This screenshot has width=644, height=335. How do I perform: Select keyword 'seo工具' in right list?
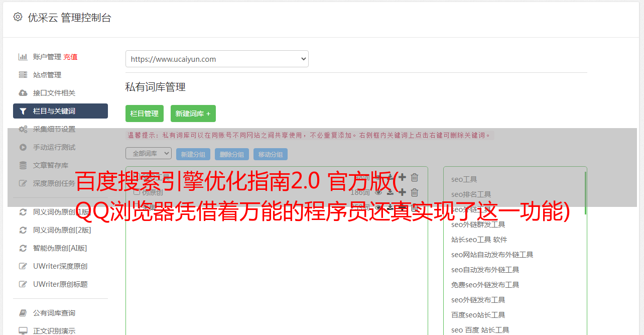[x=464, y=179]
